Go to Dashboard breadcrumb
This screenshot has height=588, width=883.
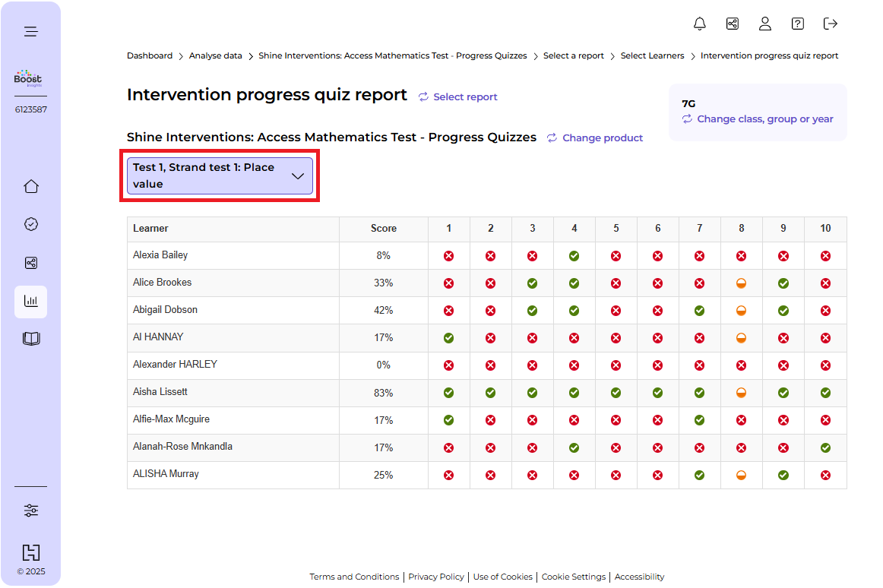(x=150, y=56)
